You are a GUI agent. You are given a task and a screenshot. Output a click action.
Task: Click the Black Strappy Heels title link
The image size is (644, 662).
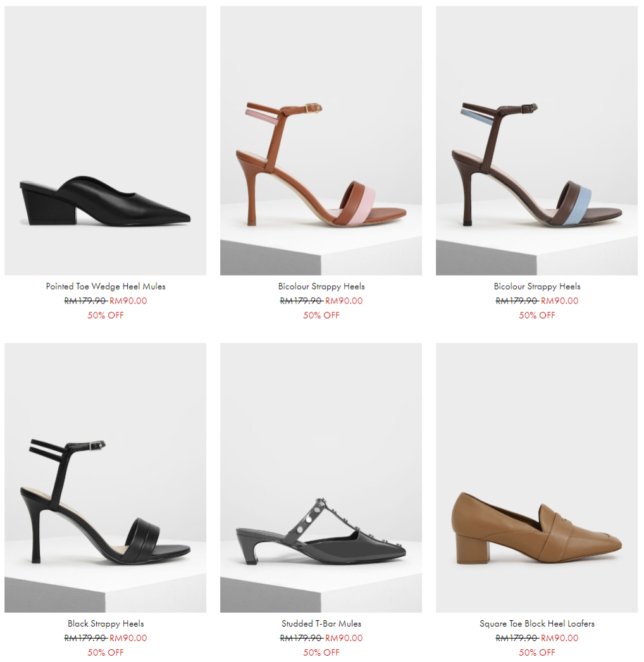coord(106,623)
